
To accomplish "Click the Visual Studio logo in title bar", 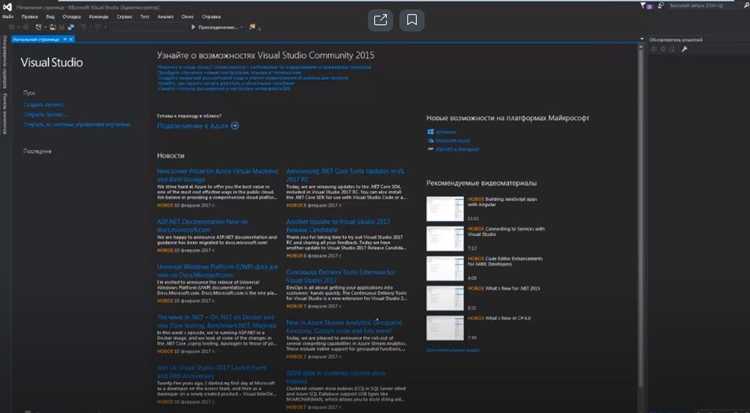I will (7, 7).
